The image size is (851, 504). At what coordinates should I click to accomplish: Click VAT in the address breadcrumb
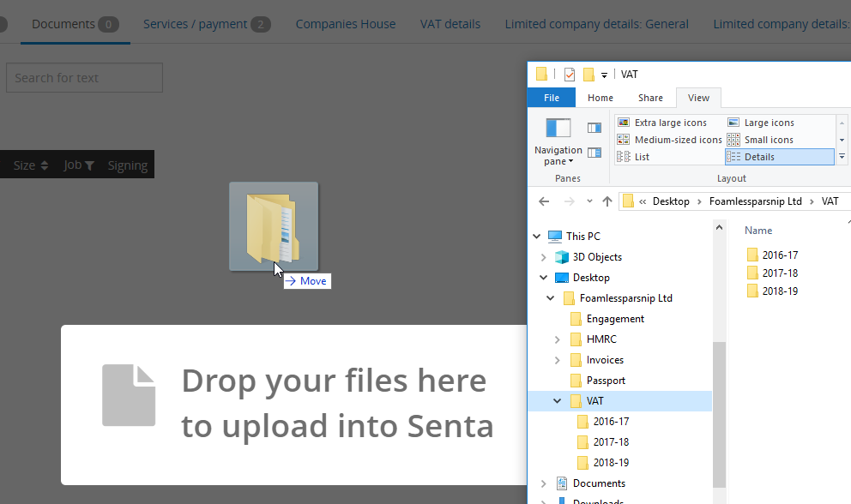[x=830, y=201]
